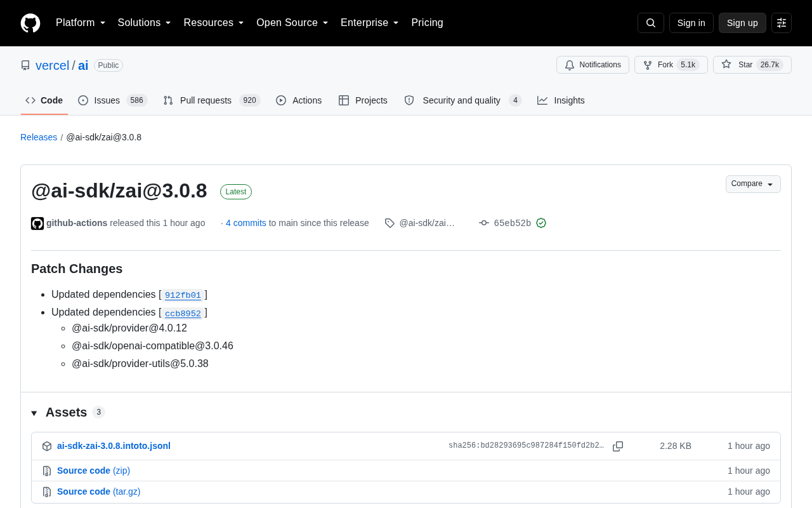This screenshot has height=508, width=812.
Task: Click the copy SHA256 checksum icon
Action: (618, 446)
